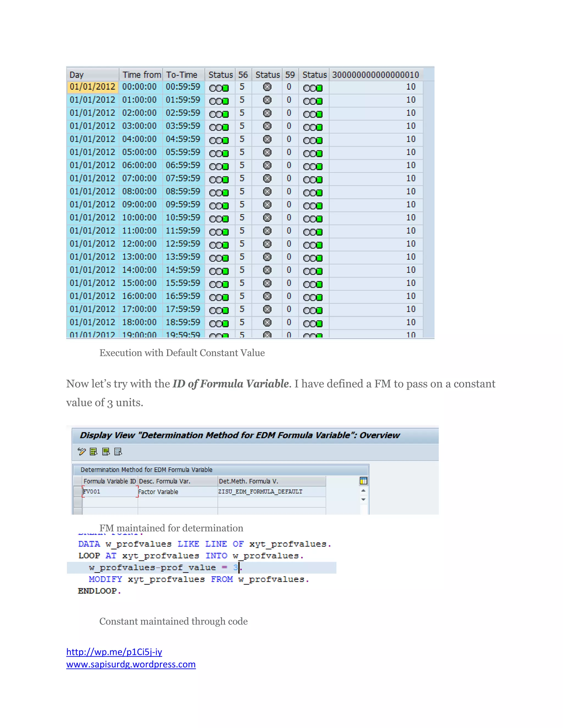
Task: Click the Time from column header
Action: (x=141, y=75)
